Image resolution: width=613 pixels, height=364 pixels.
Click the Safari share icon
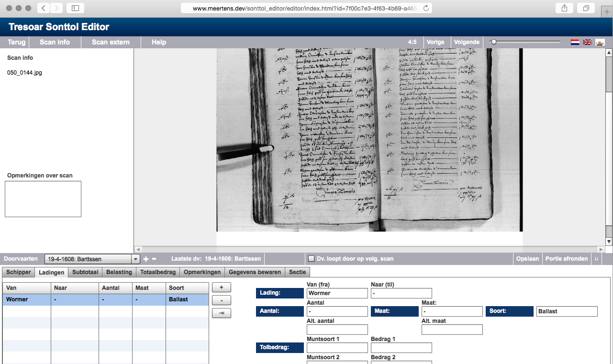tap(564, 8)
